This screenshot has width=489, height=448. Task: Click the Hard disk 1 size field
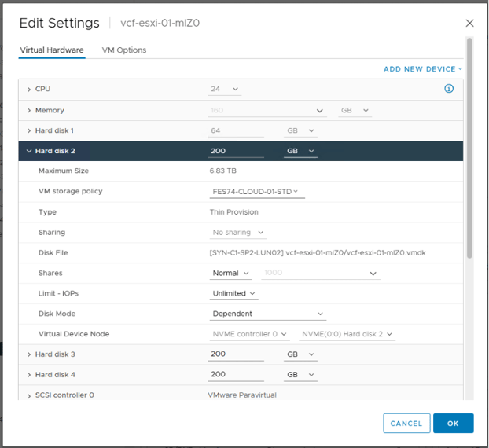point(236,130)
